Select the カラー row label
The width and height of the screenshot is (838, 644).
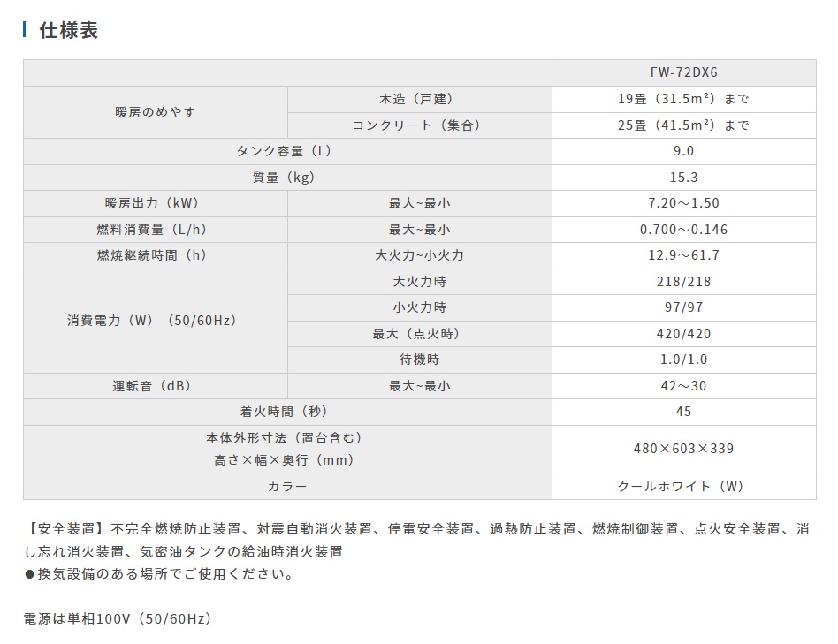(x=287, y=487)
